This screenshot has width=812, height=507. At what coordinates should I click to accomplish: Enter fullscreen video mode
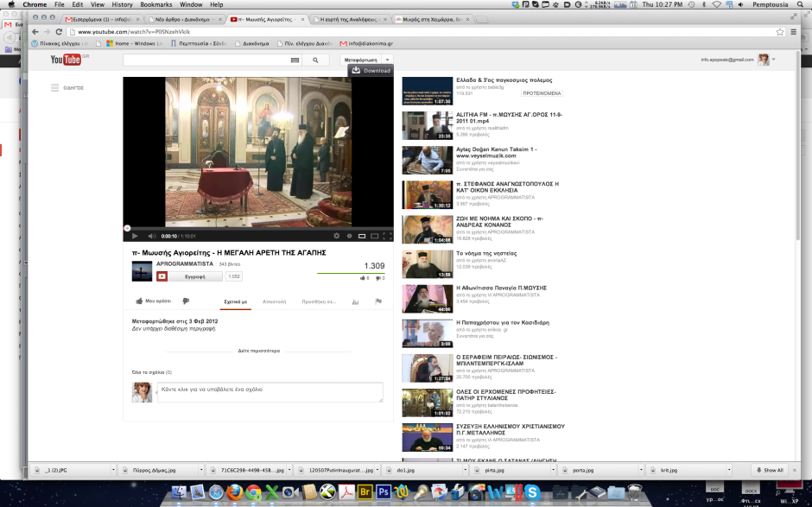tap(386, 235)
